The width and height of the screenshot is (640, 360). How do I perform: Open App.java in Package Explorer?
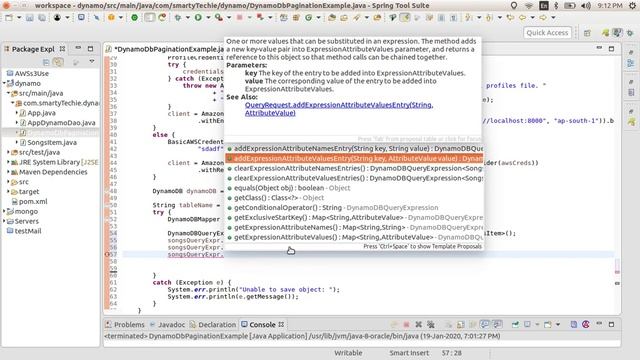(x=41, y=113)
